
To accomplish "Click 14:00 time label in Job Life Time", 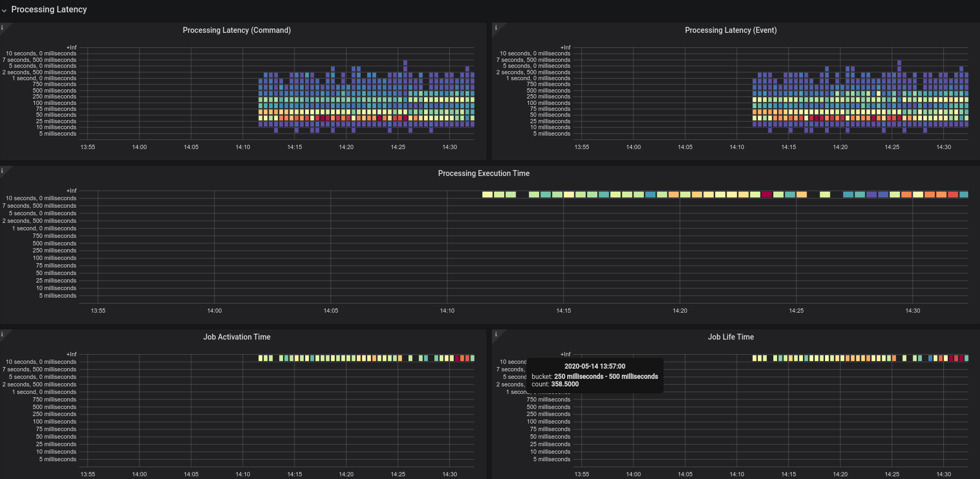I will [x=633, y=474].
